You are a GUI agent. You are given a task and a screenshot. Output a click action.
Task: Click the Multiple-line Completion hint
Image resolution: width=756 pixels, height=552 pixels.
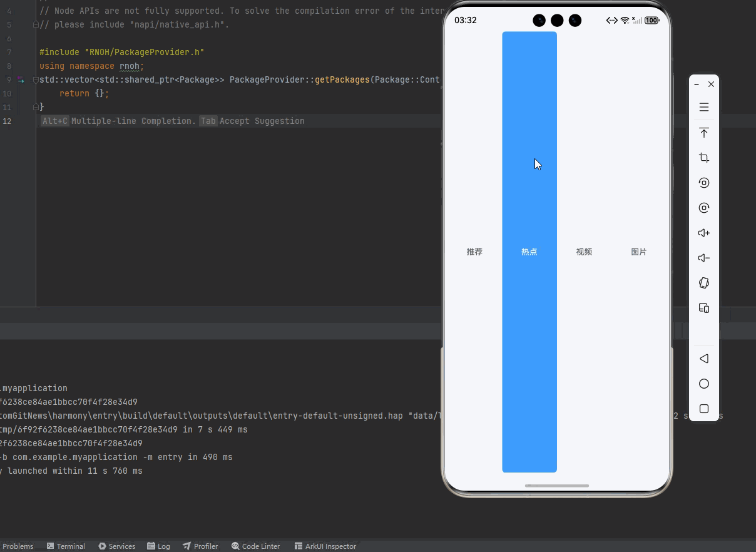pyautogui.click(x=133, y=121)
